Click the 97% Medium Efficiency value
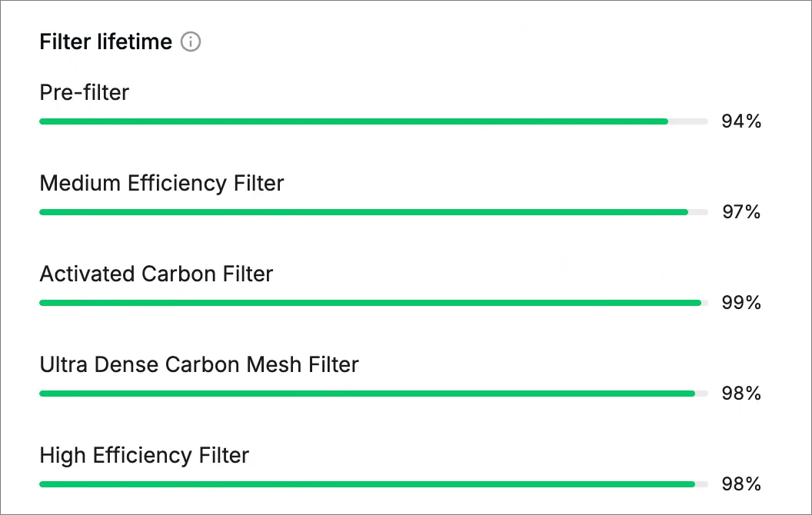Viewport: 812px width, 515px height. click(x=741, y=211)
